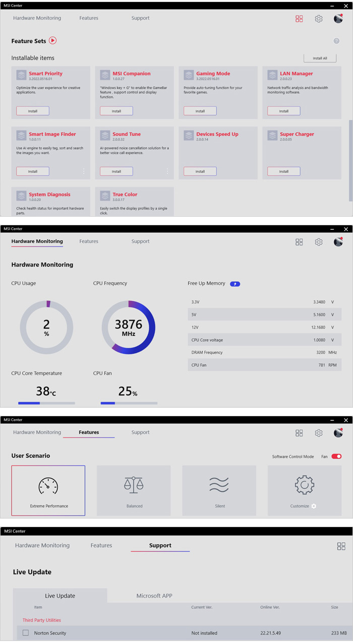Select the Live Update sub-tab

coord(60,596)
